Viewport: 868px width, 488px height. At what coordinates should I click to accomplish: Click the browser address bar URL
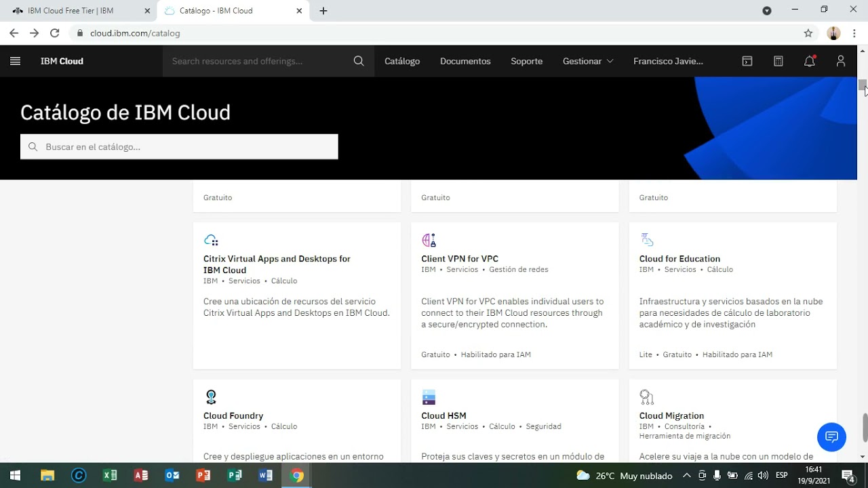[135, 33]
